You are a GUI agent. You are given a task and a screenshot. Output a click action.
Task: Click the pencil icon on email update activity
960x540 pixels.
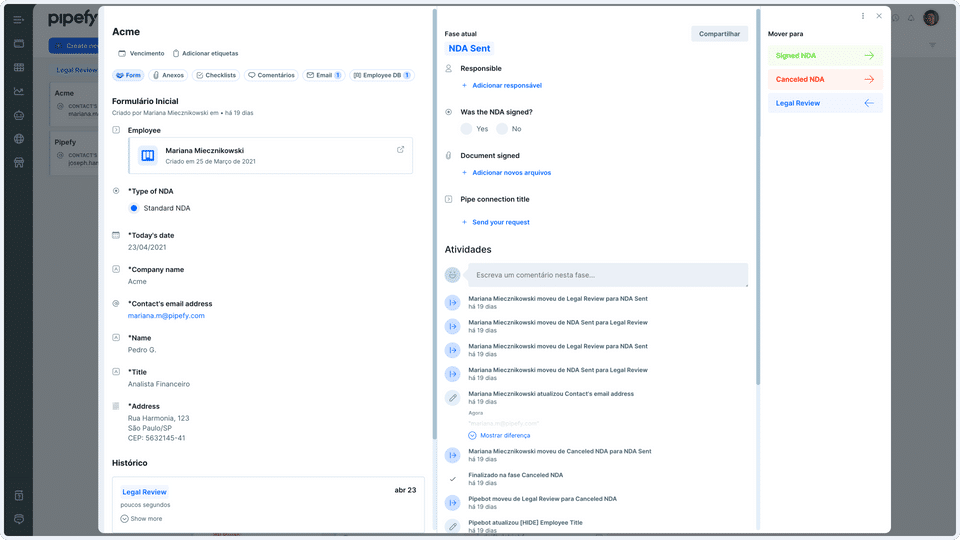coord(452,398)
